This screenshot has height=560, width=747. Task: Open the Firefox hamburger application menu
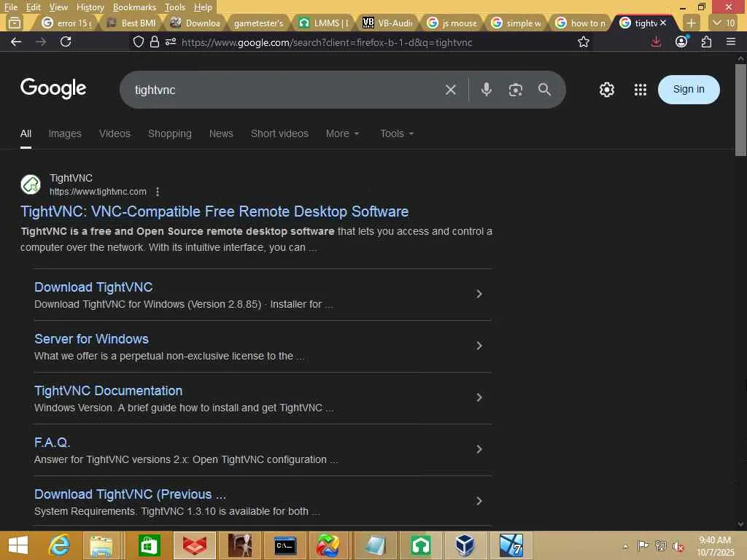pos(731,42)
